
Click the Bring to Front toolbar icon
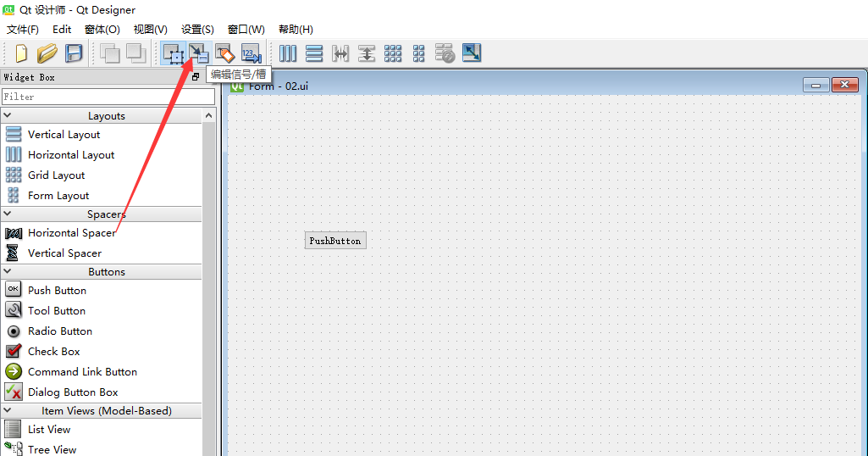(x=136, y=53)
